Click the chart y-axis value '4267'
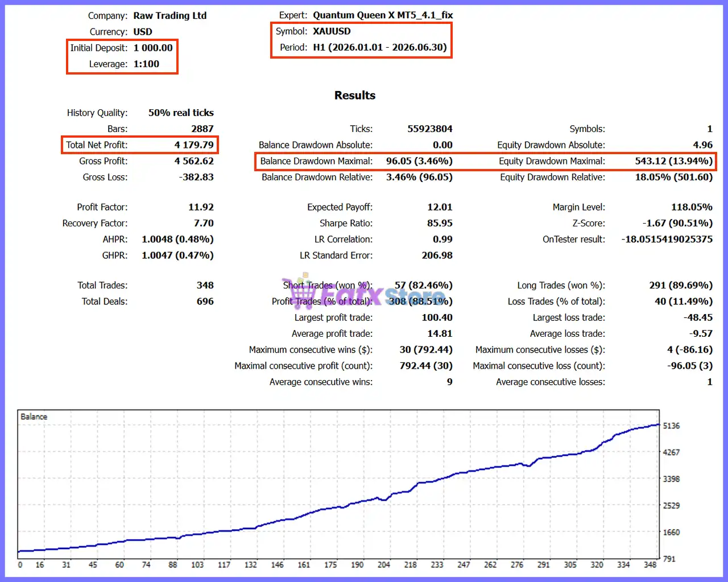 [x=671, y=452]
